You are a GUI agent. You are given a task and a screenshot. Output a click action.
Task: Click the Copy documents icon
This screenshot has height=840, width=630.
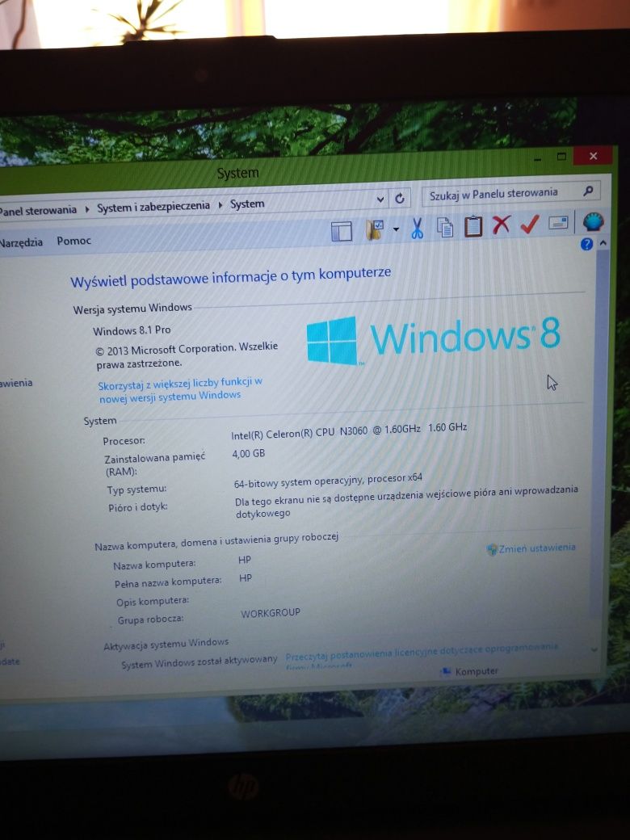coord(445,227)
